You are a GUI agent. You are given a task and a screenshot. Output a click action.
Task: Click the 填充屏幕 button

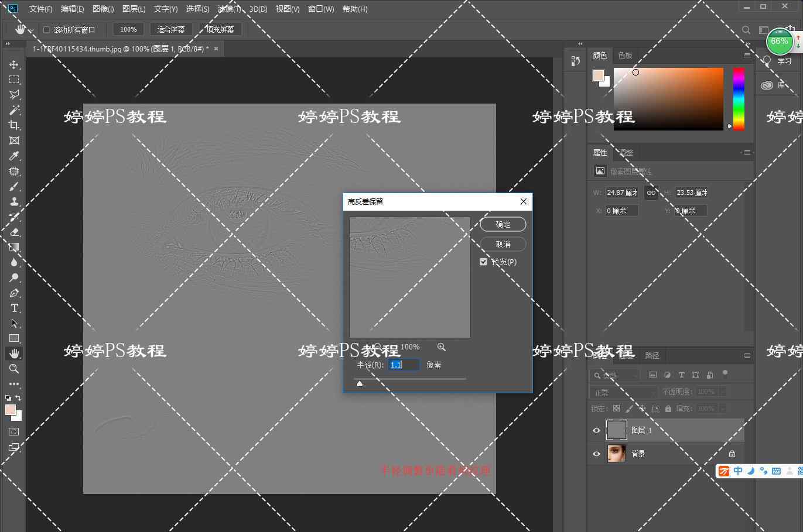coord(220,29)
